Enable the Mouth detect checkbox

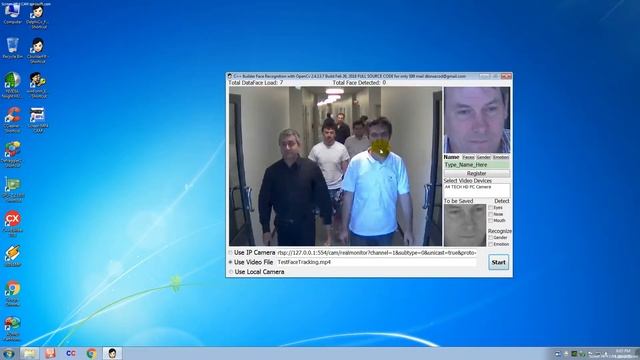(491, 221)
